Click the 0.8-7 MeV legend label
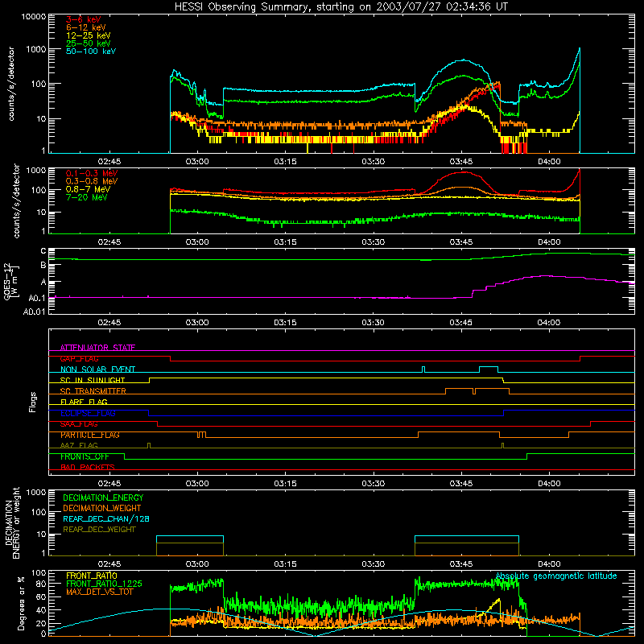The width and height of the screenshot is (644, 644). tap(88, 189)
